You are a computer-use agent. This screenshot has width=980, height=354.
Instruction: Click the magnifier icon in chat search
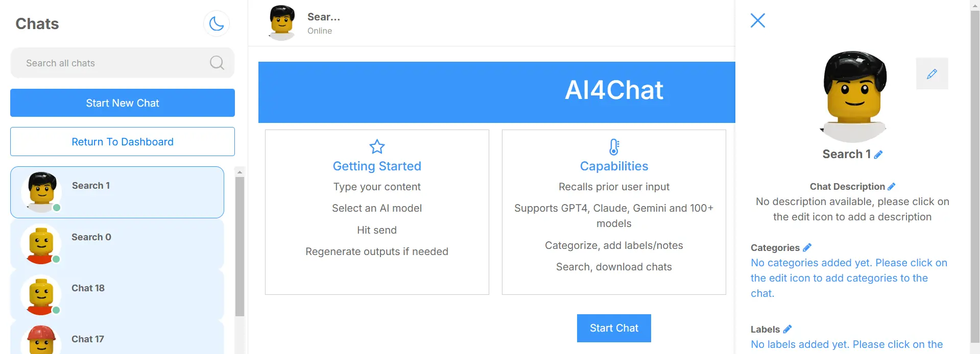217,63
